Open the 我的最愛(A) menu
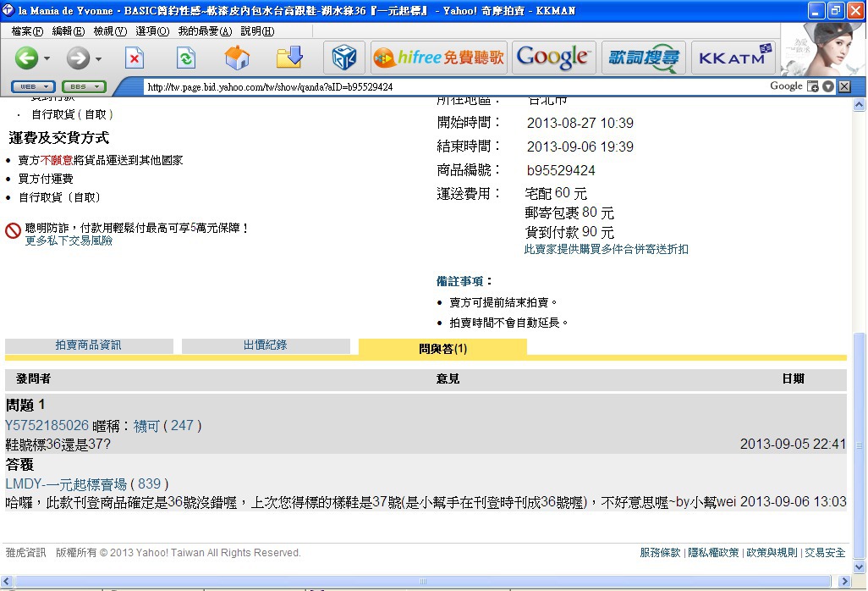 (205, 31)
